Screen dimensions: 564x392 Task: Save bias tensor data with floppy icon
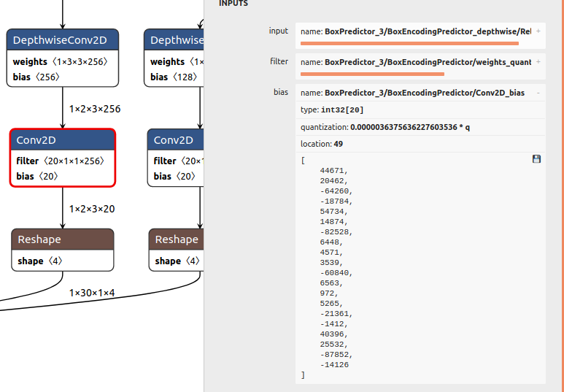[x=536, y=159]
